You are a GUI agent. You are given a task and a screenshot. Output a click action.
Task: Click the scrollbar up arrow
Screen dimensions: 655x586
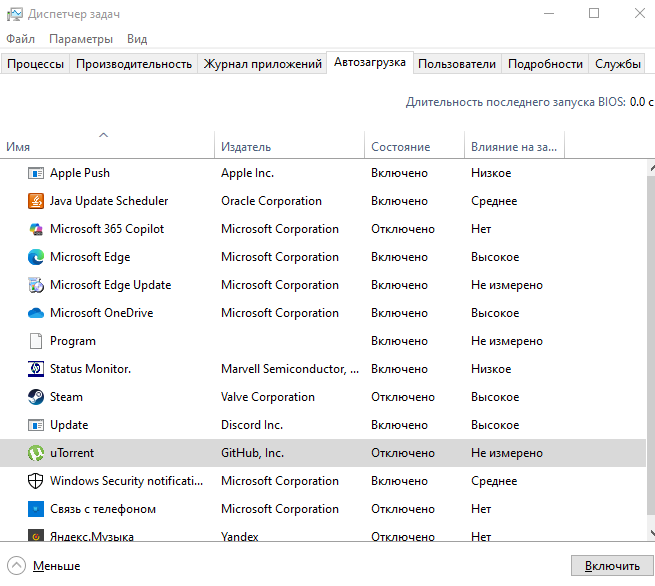coord(651,168)
